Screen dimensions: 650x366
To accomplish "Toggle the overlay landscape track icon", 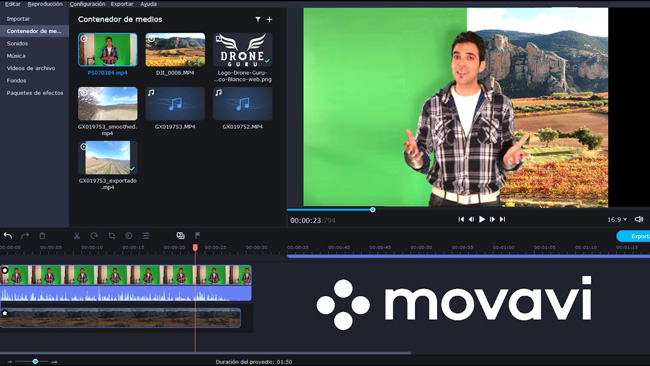I will pyautogui.click(x=5, y=313).
